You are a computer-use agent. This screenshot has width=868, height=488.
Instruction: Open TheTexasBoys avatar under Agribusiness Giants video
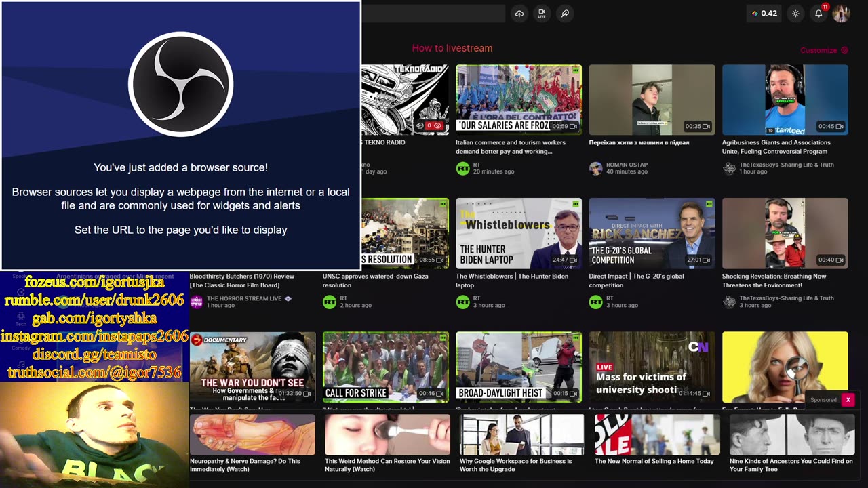click(x=729, y=168)
